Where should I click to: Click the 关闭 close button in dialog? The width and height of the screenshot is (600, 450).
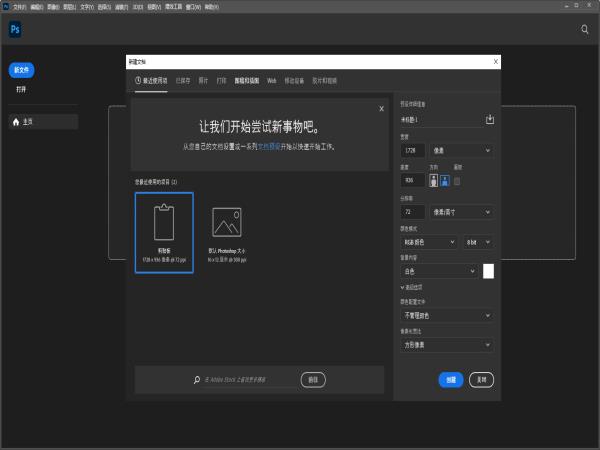481,380
